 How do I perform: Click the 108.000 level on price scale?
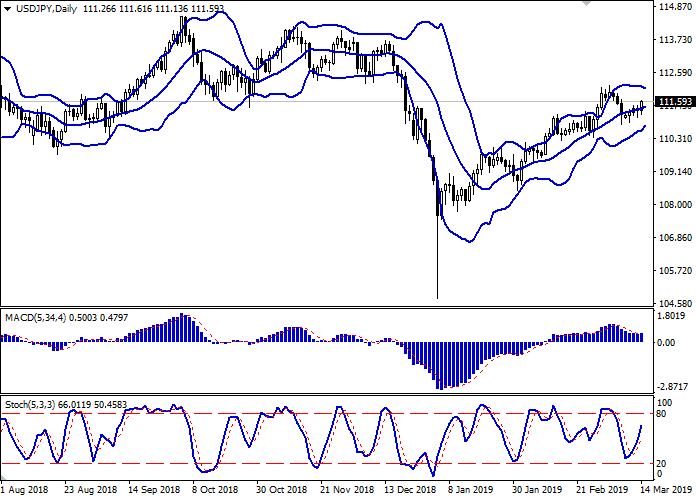pyautogui.click(x=673, y=205)
